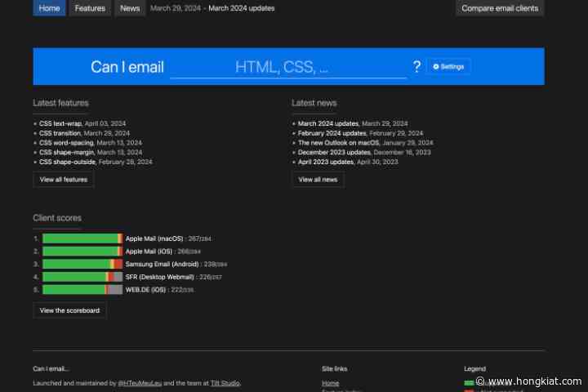Open April 2023 updates news item

(326, 162)
